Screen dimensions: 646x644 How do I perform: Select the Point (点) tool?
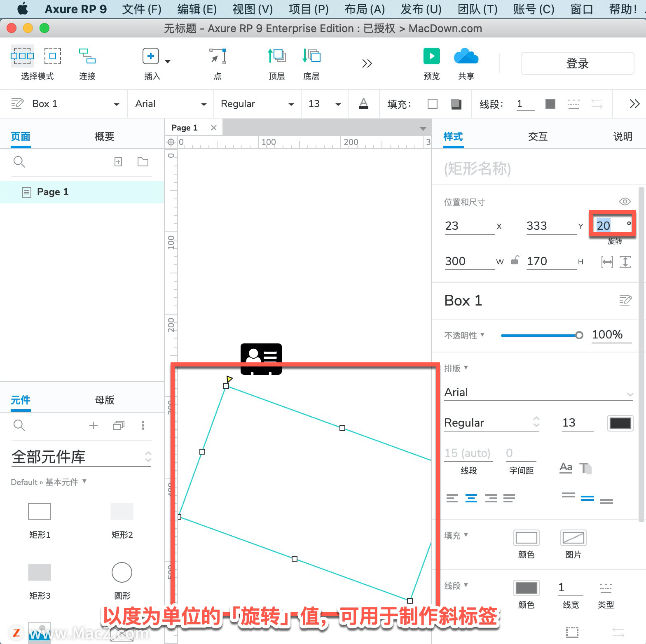coord(218,56)
